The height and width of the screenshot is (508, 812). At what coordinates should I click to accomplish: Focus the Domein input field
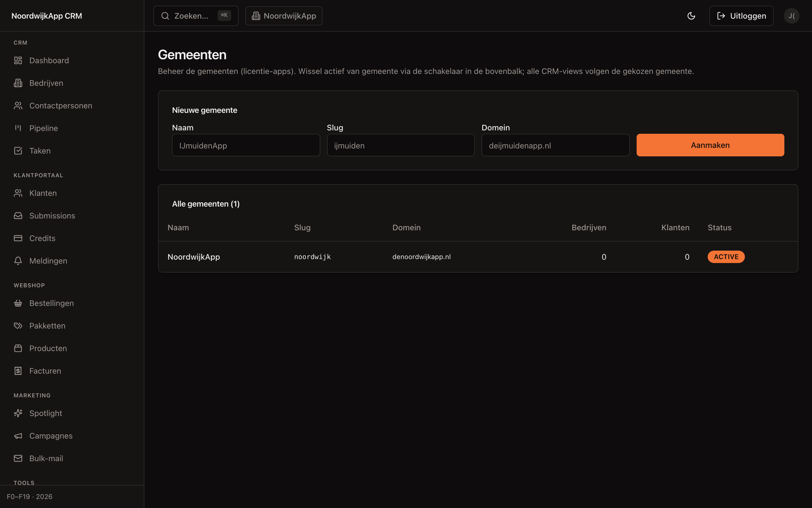555,145
